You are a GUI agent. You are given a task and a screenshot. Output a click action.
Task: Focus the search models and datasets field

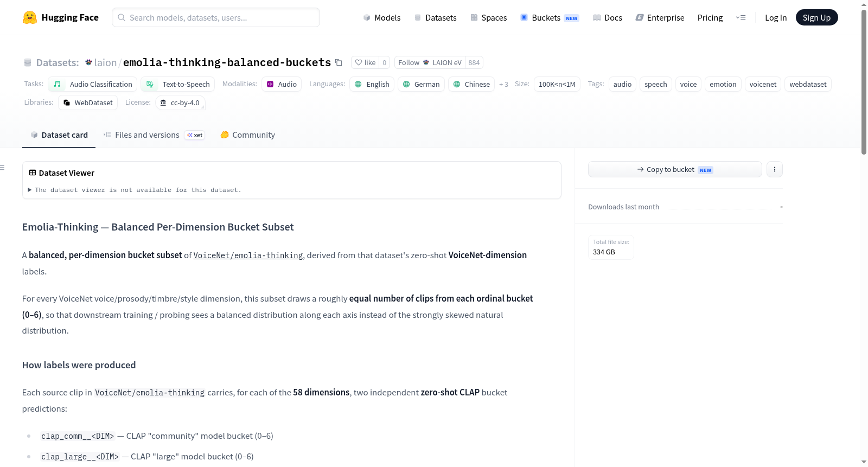click(216, 17)
